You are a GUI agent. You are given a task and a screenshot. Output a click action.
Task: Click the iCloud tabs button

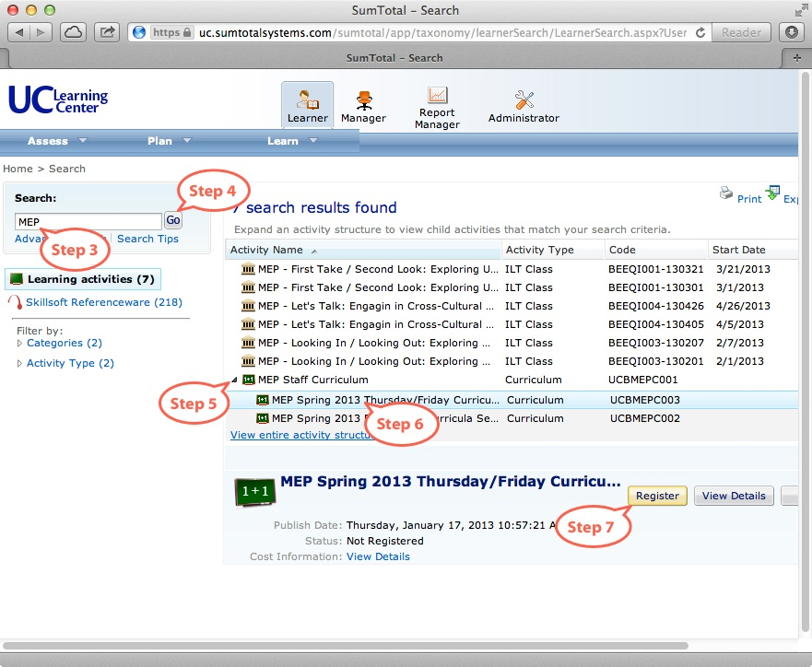pos(74,32)
